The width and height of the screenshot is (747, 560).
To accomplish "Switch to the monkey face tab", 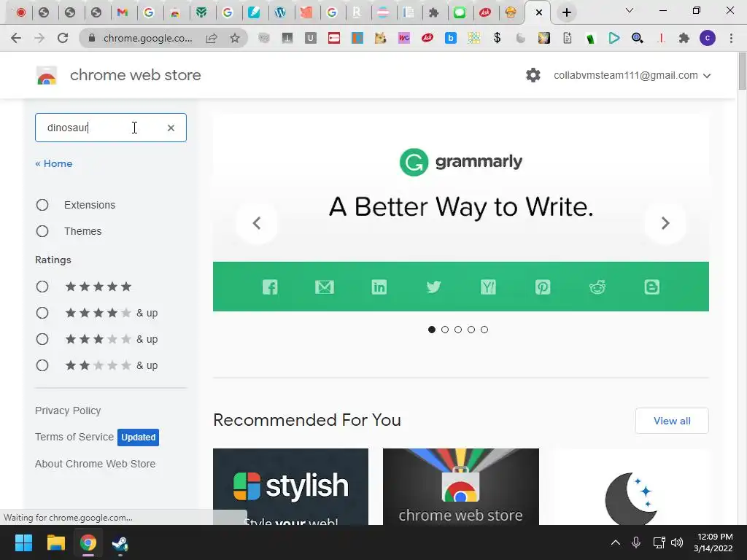I will [x=511, y=12].
